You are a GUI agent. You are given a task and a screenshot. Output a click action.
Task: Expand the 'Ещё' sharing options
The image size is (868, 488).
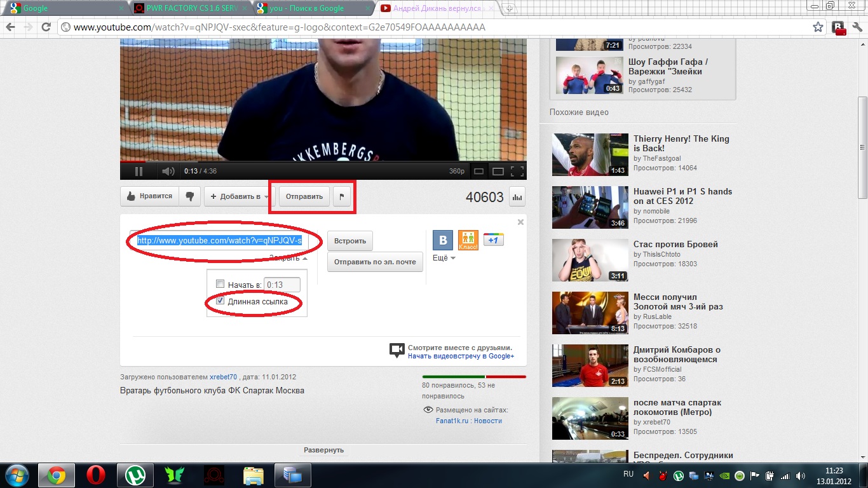coord(444,258)
